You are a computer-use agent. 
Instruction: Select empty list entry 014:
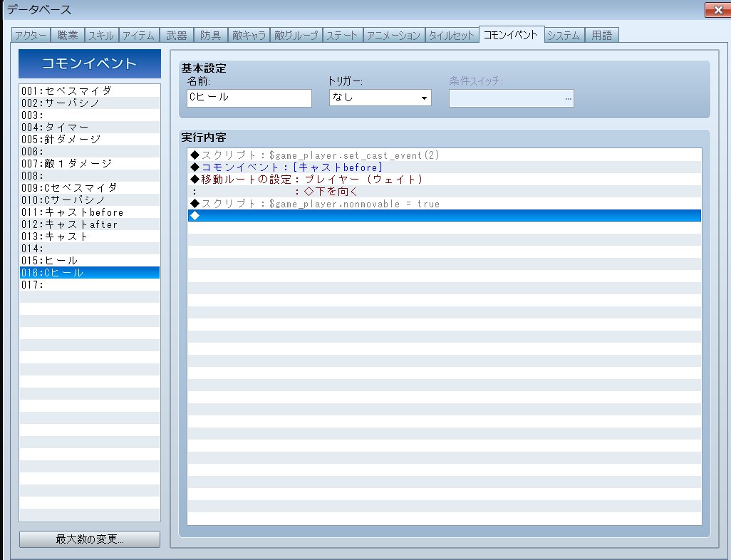tap(90, 248)
